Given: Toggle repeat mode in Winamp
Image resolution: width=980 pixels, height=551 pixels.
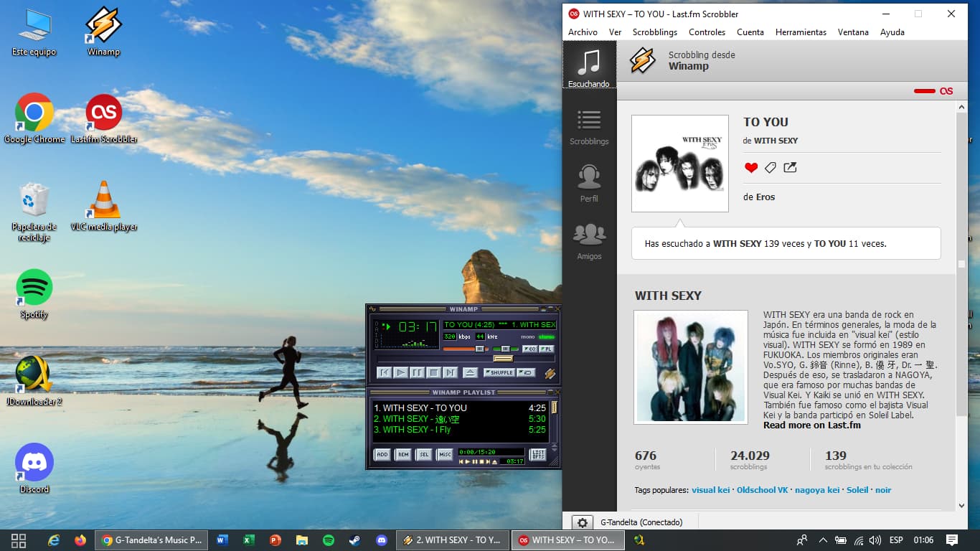Looking at the screenshot, I should click(526, 372).
